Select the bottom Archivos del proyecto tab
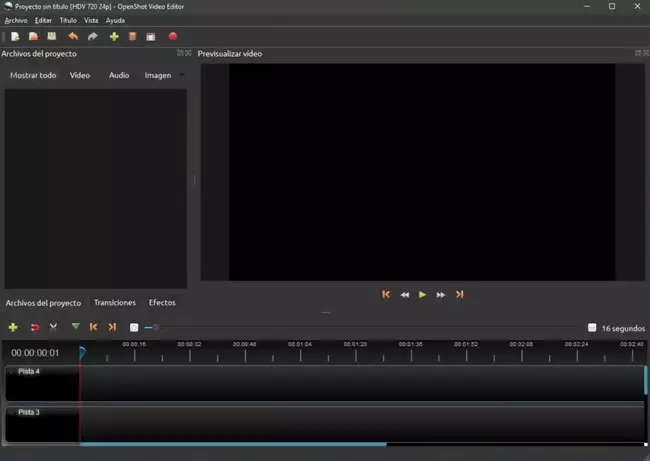The height and width of the screenshot is (461, 650). [x=43, y=303]
